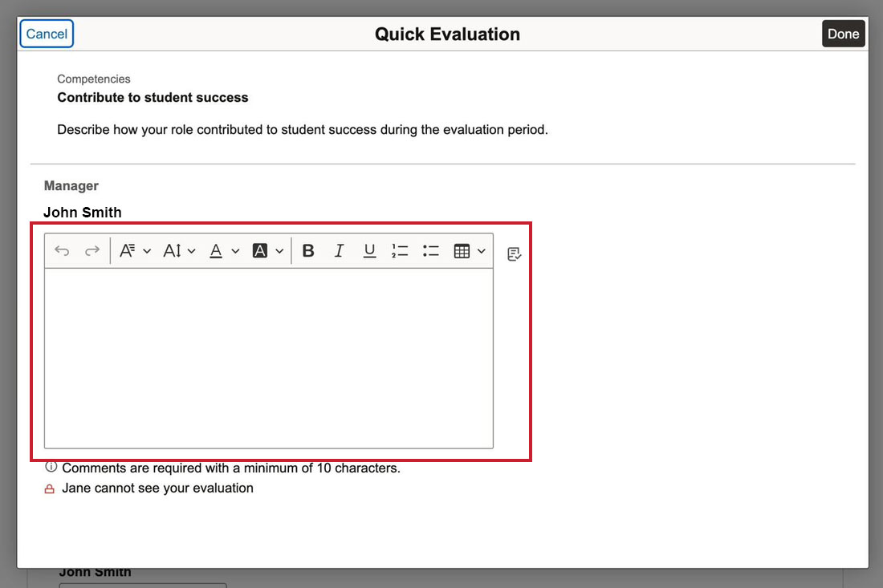Insert a bulleted list
This screenshot has width=883, height=588.
[431, 251]
